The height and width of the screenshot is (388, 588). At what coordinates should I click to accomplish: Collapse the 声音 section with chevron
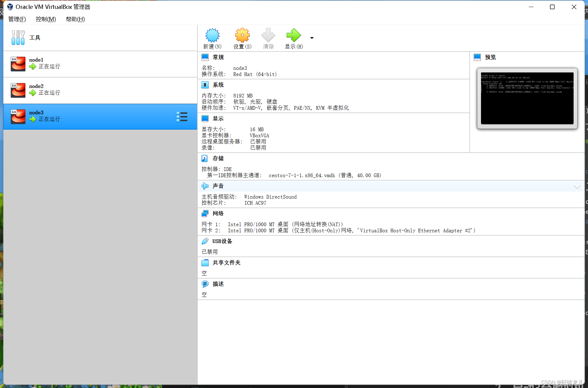click(x=577, y=187)
